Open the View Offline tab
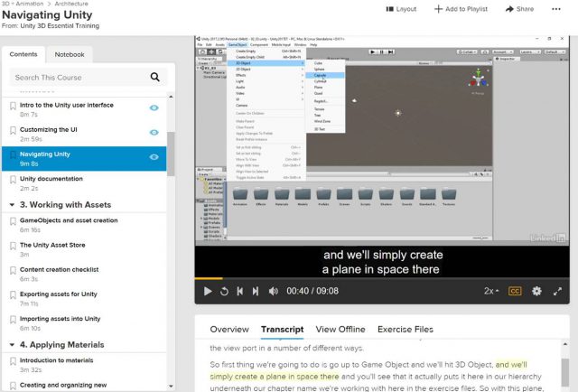Screen dimensions: 578x392 coord(340,330)
